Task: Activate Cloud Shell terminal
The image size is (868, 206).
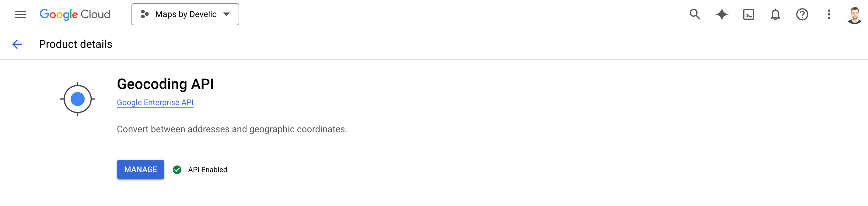Action: pos(748,14)
